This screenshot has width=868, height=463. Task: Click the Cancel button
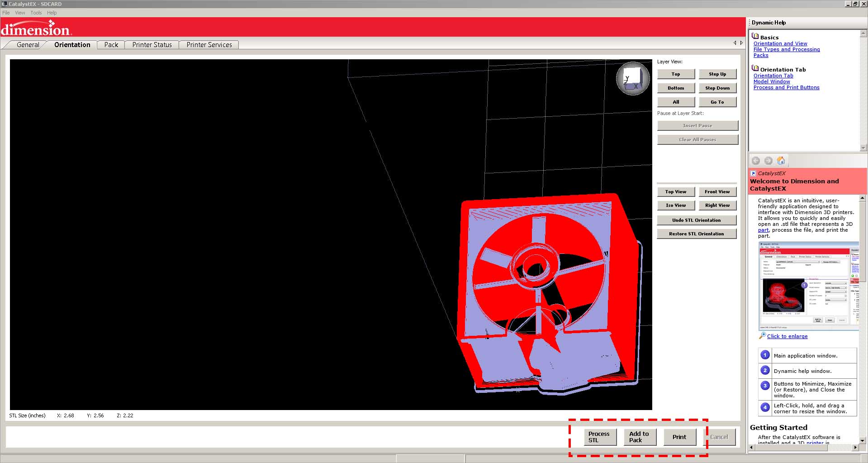tap(719, 437)
